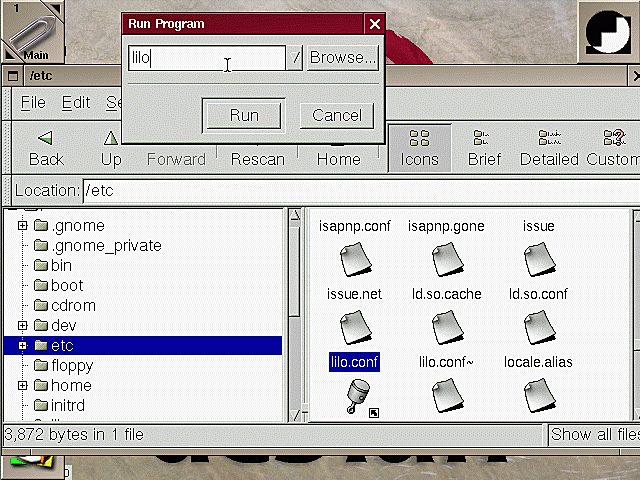The height and width of the screenshot is (480, 640).
Task: Select the boot folder in the tree
Action: point(58,285)
